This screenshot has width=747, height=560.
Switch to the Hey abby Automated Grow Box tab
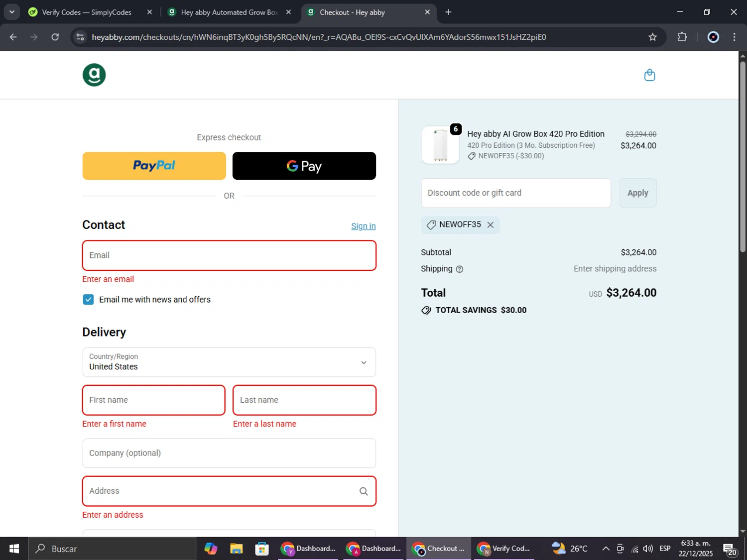229,12
